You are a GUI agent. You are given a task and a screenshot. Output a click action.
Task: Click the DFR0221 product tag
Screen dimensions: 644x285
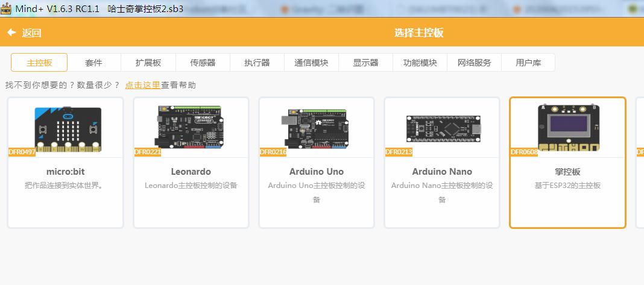coord(148,152)
